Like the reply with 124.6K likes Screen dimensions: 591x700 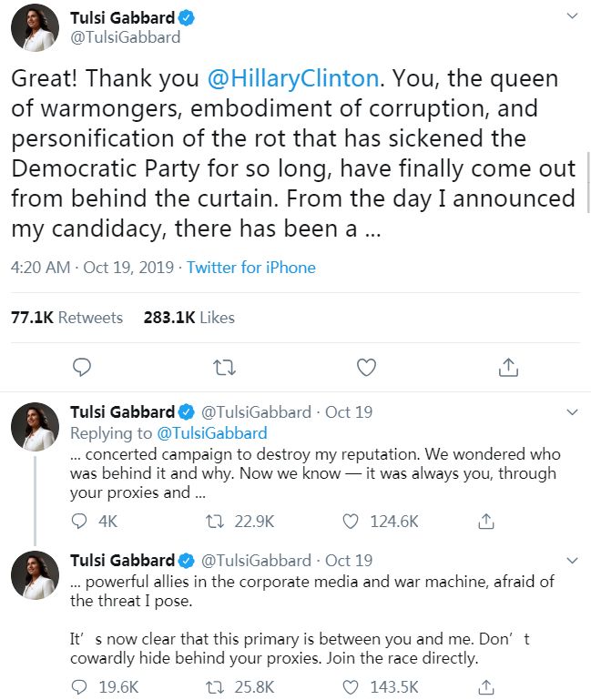[351, 521]
